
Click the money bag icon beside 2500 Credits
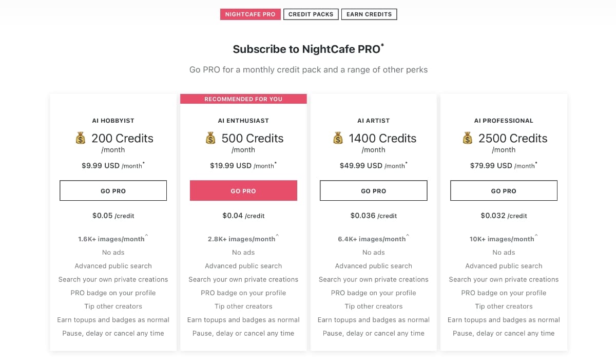pyautogui.click(x=467, y=138)
